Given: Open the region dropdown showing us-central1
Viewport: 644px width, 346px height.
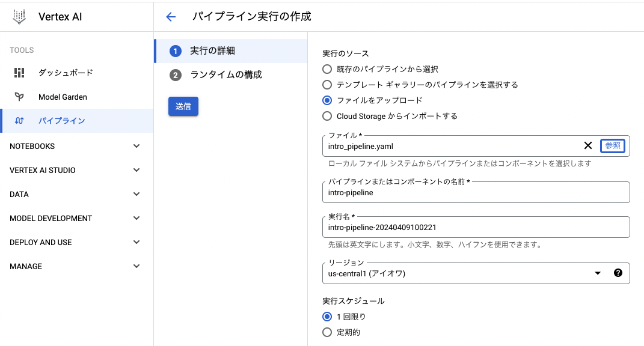Looking at the screenshot, I should 597,273.
